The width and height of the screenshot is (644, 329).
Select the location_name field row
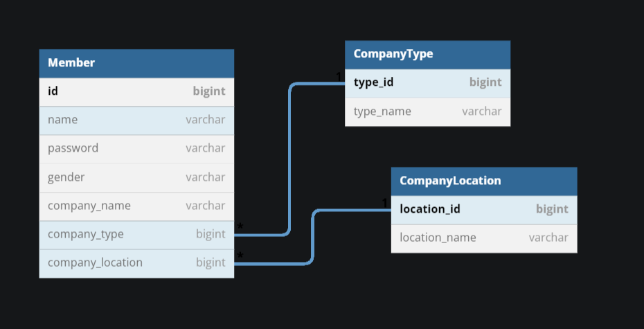pos(484,238)
